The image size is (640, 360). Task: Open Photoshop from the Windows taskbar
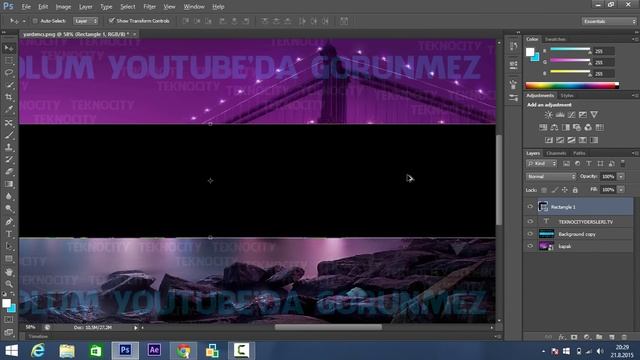point(125,350)
